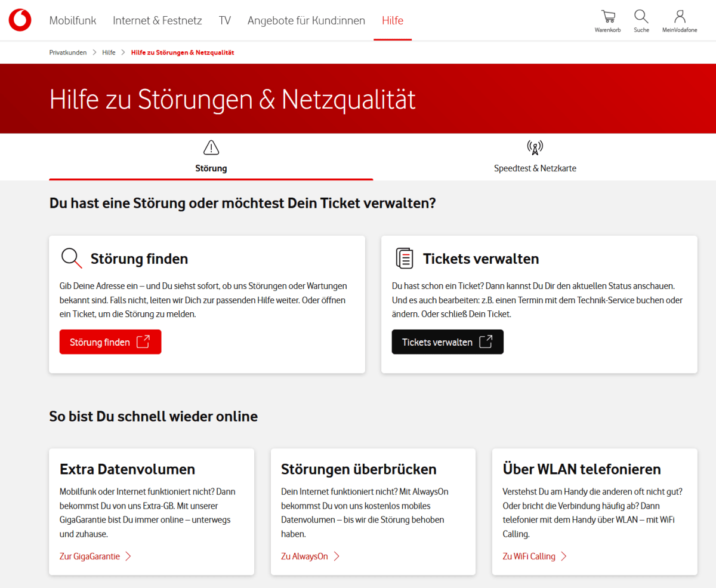Click the warning triangle icon above Störung
This screenshot has width=716, height=588.
[211, 147]
